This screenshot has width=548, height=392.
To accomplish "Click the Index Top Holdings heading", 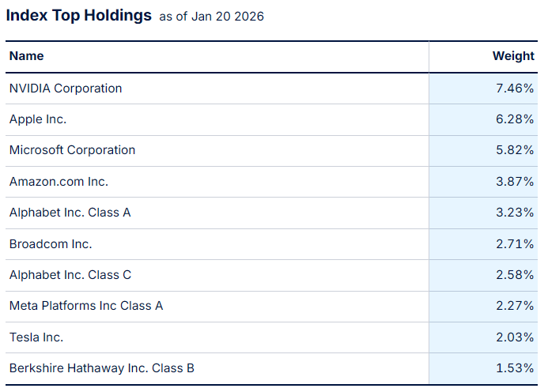I will (x=79, y=16).
